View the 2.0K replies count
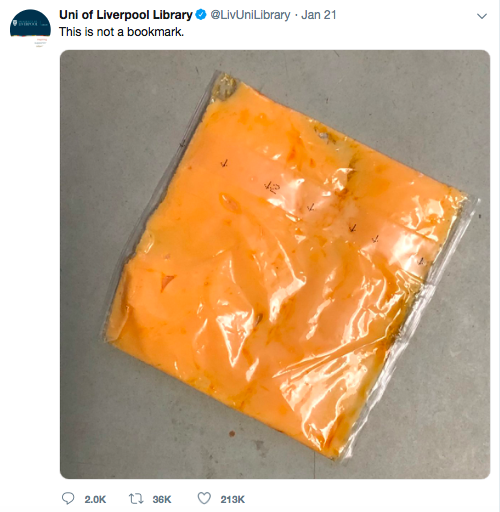 coord(95,499)
